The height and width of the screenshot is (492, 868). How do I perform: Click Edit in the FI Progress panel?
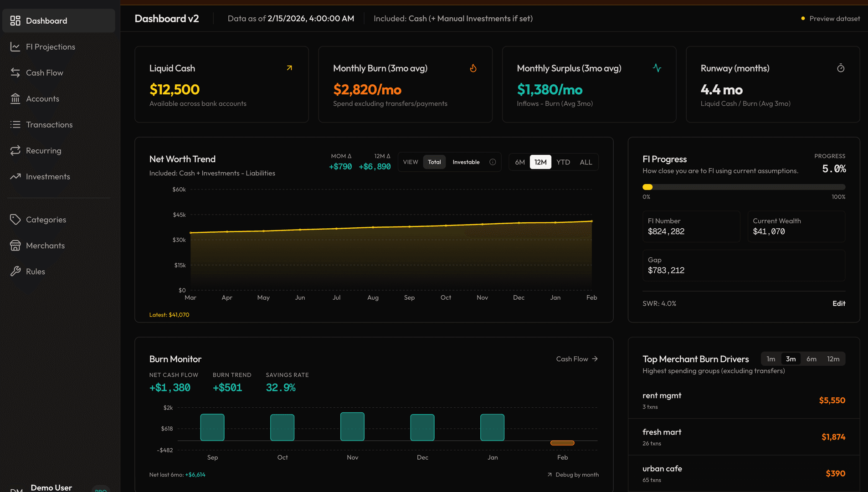(x=838, y=303)
